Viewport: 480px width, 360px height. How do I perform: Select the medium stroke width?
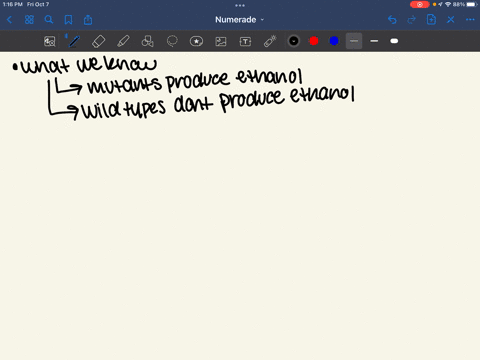pos(374,41)
